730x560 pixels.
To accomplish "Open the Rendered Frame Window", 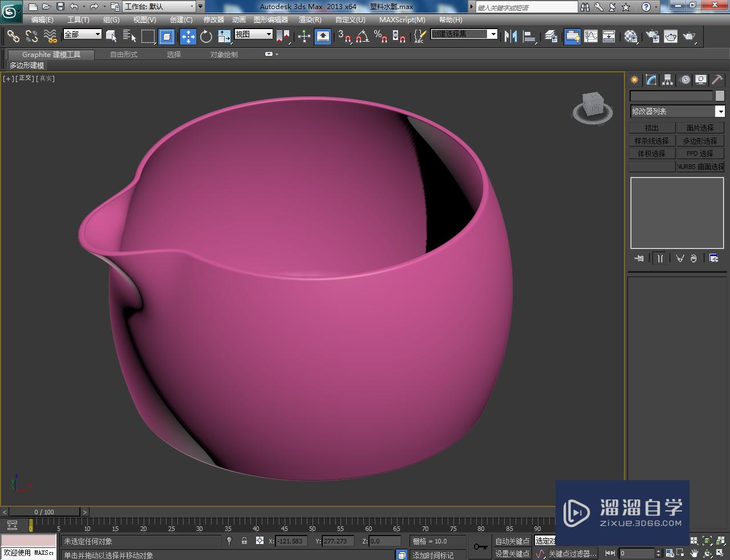I will click(671, 36).
